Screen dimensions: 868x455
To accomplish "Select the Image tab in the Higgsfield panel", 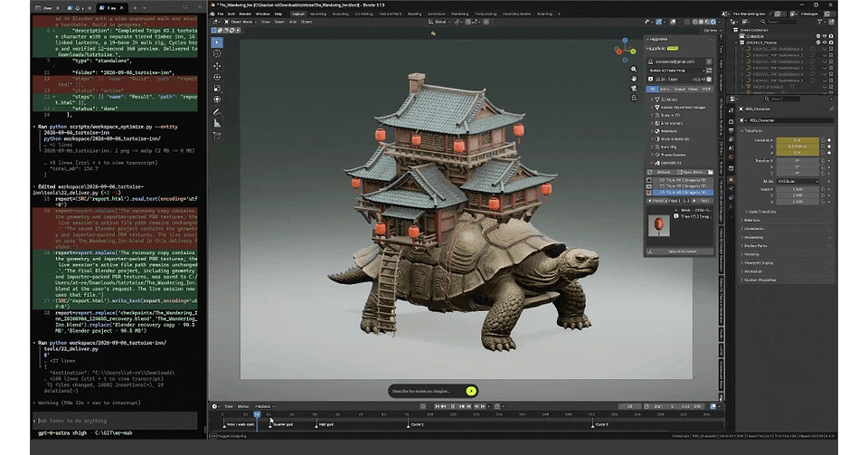I will click(680, 90).
